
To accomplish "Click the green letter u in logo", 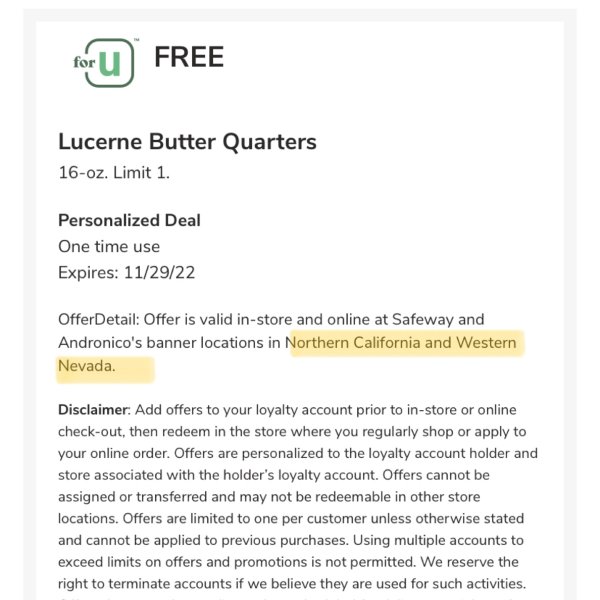I will point(110,63).
